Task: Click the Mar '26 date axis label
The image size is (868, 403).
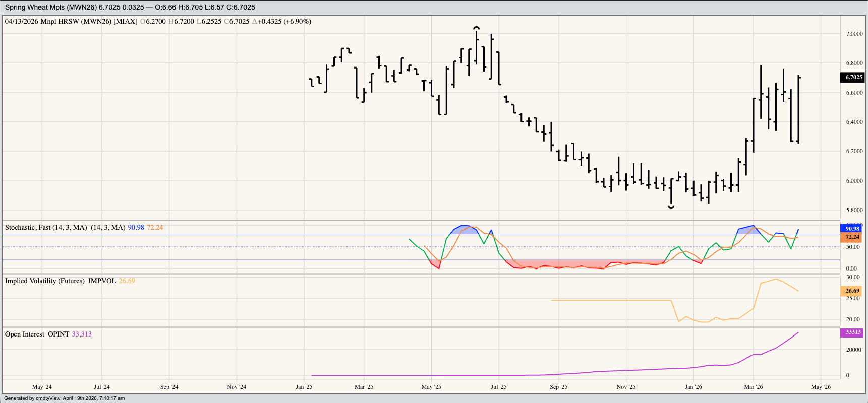Action: click(x=753, y=387)
